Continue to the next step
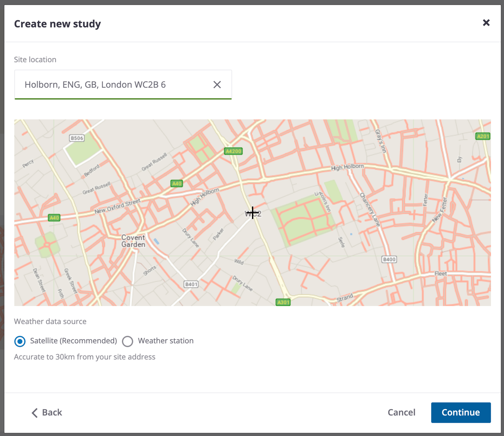 pos(461,412)
